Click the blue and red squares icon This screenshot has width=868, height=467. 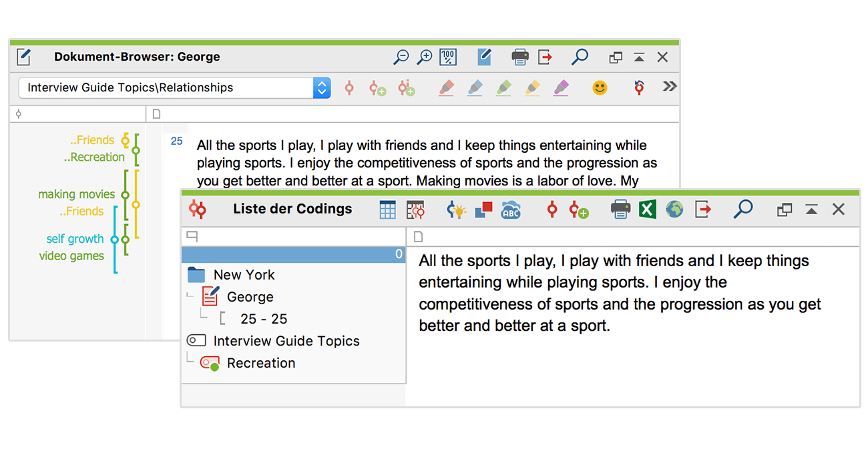tap(483, 210)
